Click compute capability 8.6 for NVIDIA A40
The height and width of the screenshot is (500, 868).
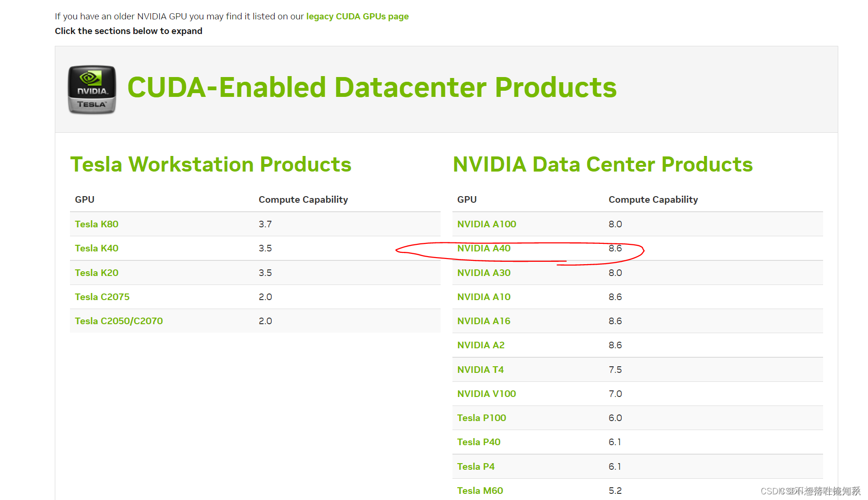[x=615, y=248]
